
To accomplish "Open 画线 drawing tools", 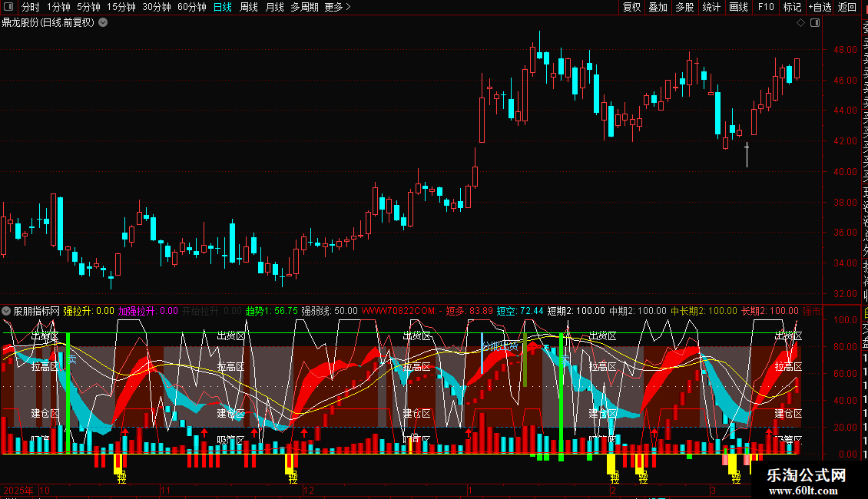I will [x=738, y=7].
